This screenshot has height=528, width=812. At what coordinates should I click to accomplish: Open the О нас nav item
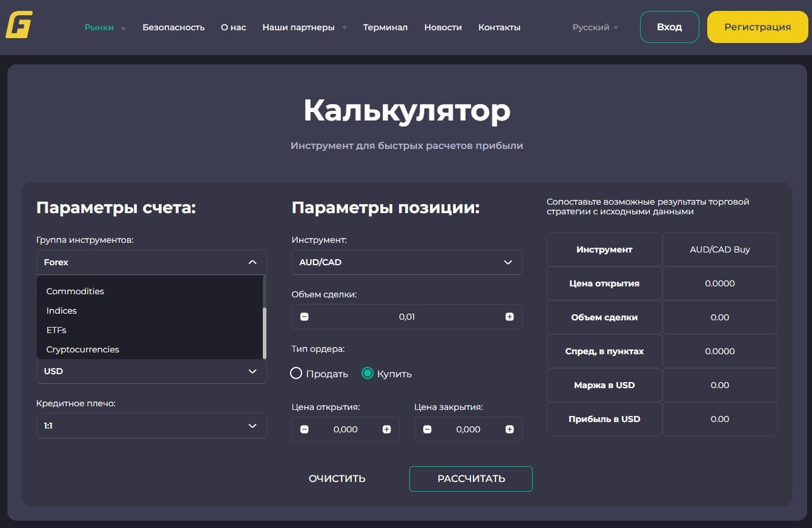pos(233,27)
